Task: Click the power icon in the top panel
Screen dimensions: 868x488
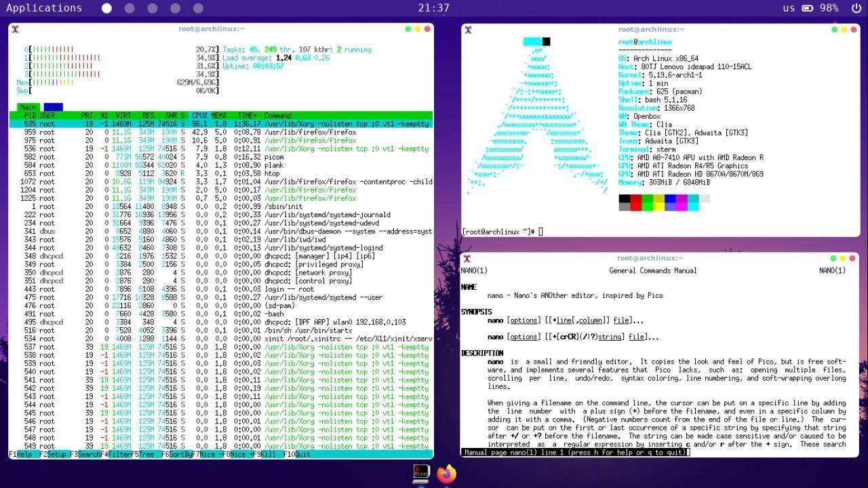Action: click(856, 8)
